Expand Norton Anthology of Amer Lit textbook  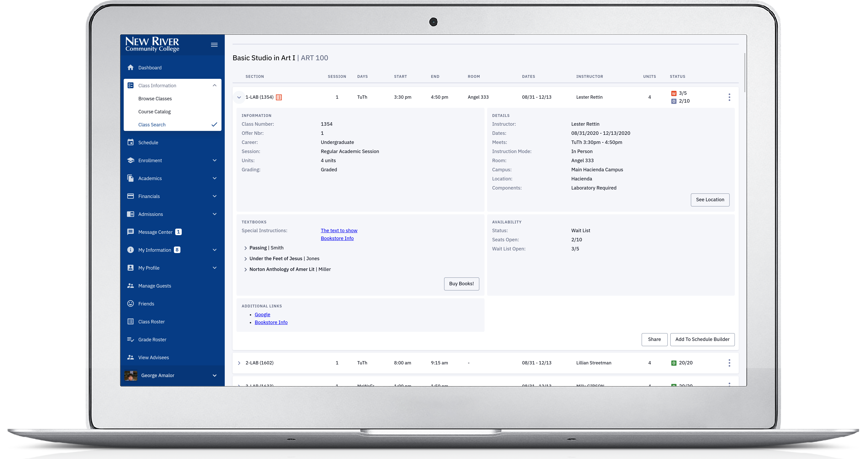point(245,270)
